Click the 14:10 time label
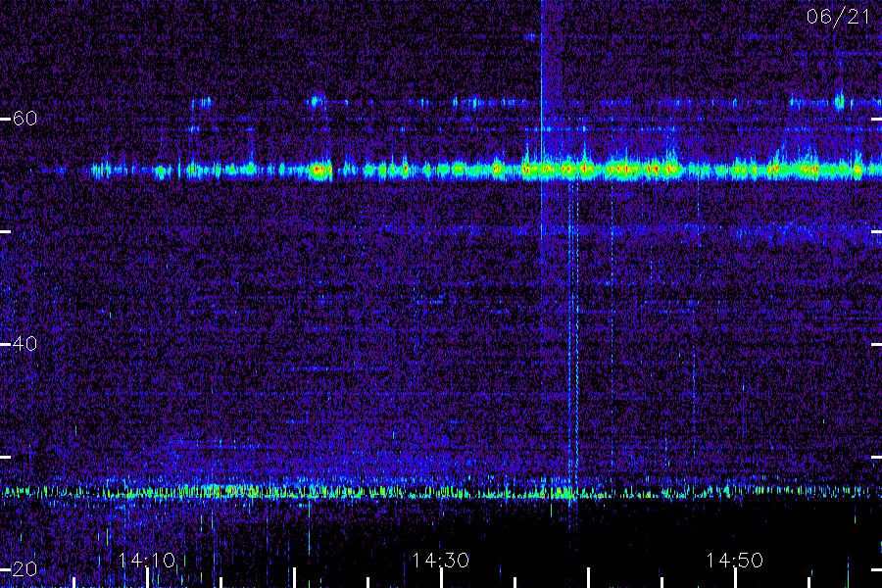Viewport: 882px width, 588px height. click(x=147, y=561)
